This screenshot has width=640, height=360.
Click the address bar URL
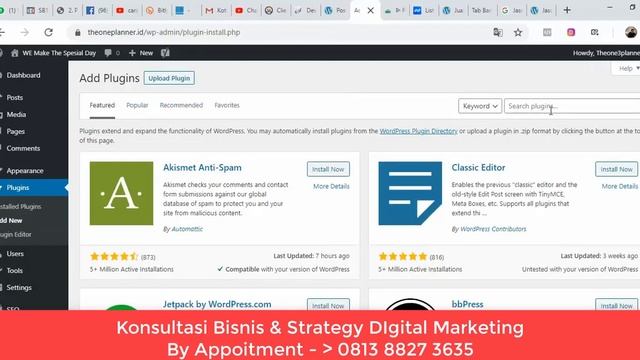164,32
